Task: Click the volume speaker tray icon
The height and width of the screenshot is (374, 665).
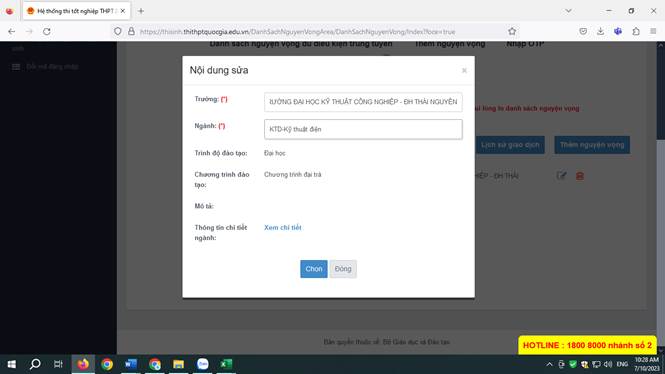Action: tap(608, 364)
